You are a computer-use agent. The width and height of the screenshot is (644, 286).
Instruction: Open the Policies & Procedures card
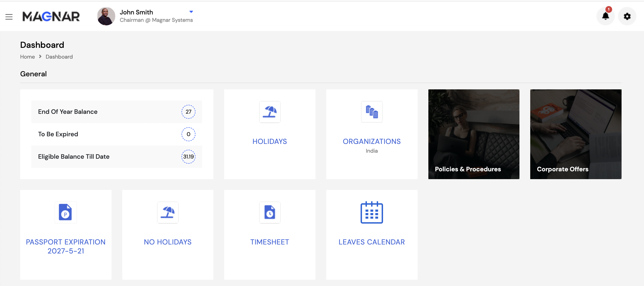pos(473,134)
